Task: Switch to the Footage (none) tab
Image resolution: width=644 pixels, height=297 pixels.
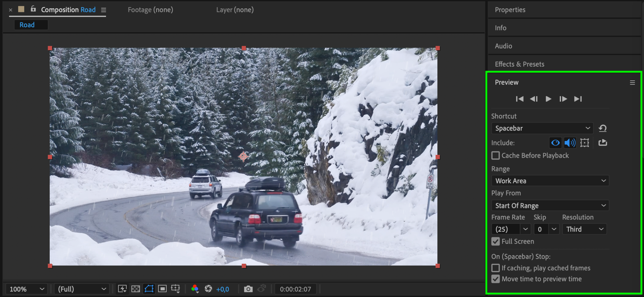Action: [150, 10]
